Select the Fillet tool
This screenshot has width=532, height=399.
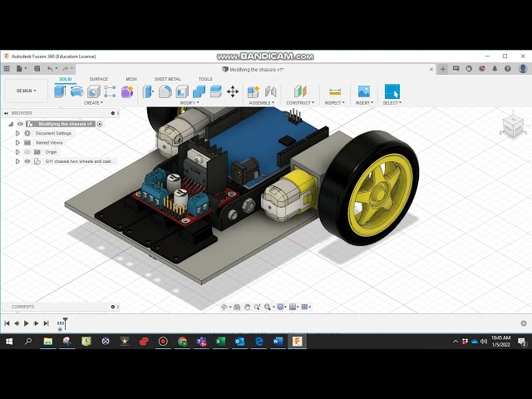click(x=165, y=91)
